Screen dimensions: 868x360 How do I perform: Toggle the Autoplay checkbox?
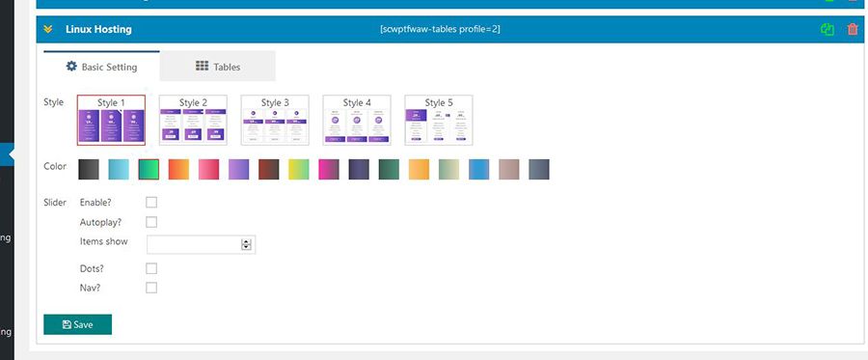[x=151, y=222]
